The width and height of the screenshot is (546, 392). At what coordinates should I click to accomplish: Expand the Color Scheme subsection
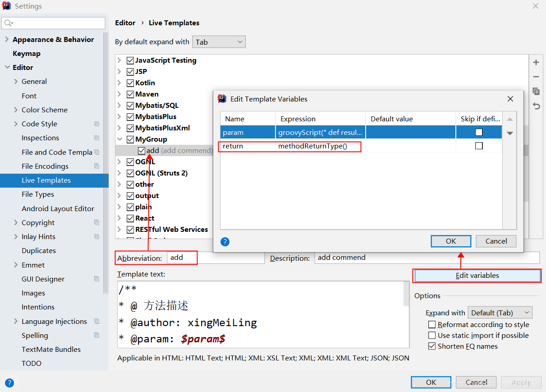point(16,110)
